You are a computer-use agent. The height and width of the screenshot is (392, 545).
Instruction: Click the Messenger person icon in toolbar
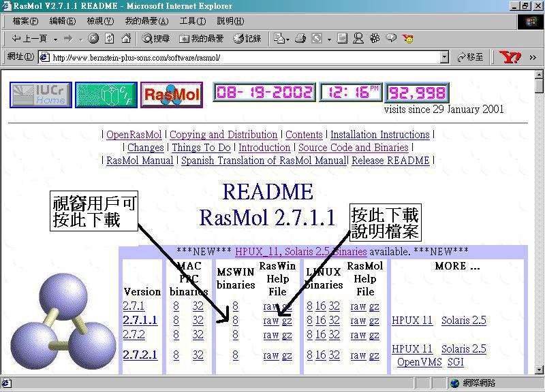coord(358,38)
